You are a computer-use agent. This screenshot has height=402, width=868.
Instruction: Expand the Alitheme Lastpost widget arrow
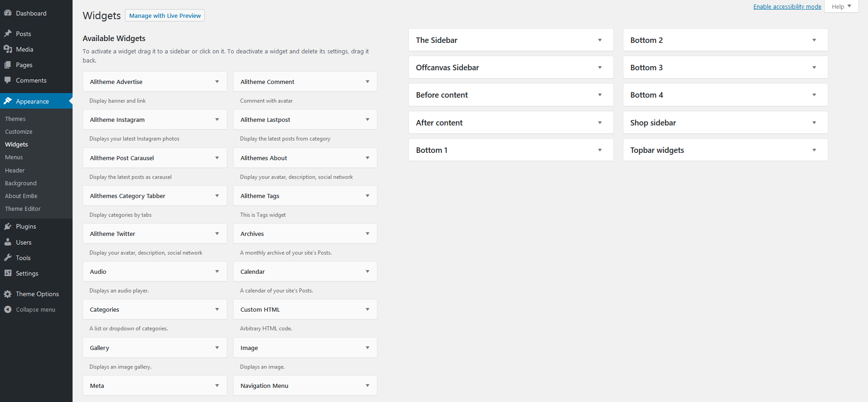click(368, 120)
